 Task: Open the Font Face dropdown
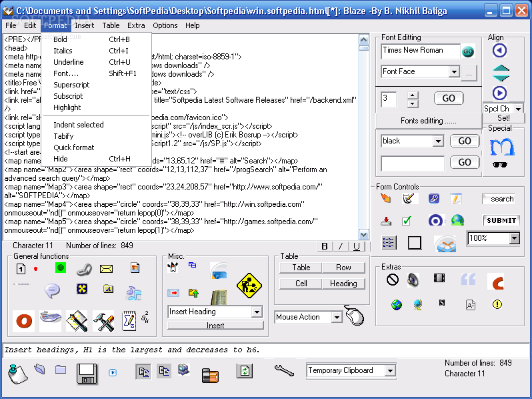coord(454,71)
